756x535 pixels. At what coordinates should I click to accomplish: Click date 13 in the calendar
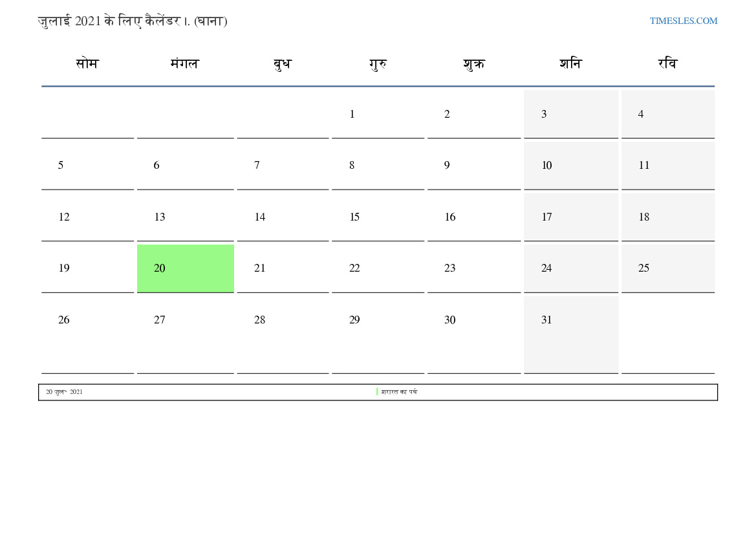coord(186,217)
